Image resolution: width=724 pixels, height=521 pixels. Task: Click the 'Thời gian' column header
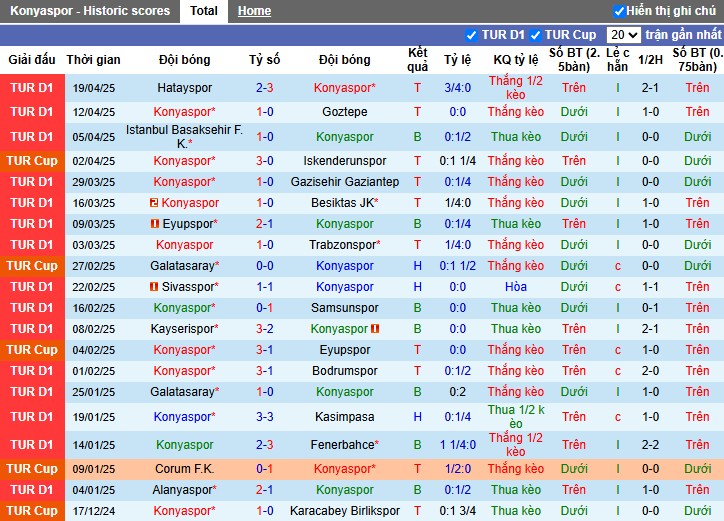tap(93, 60)
